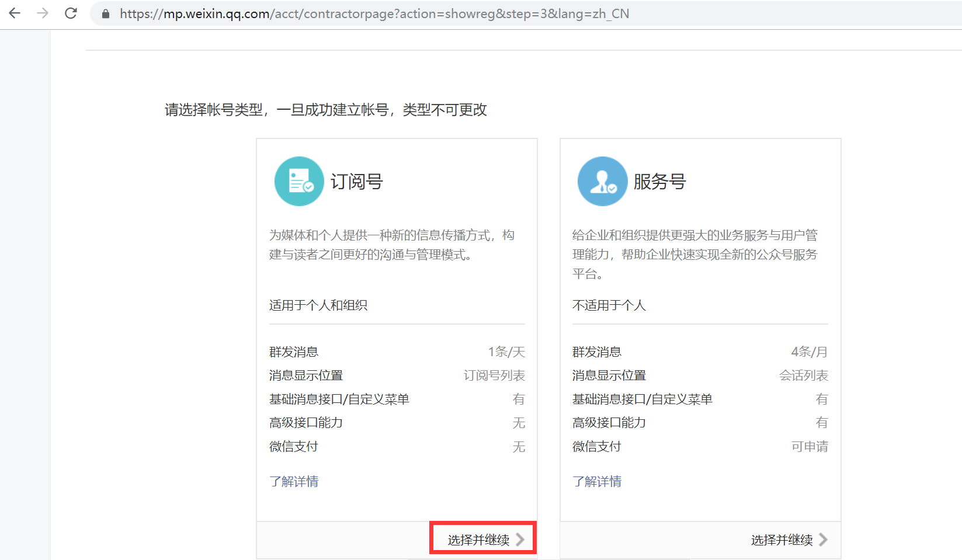Image resolution: width=962 pixels, height=560 pixels.
Task: Click 微信支付 label in 服务号 card
Action: pos(597,447)
